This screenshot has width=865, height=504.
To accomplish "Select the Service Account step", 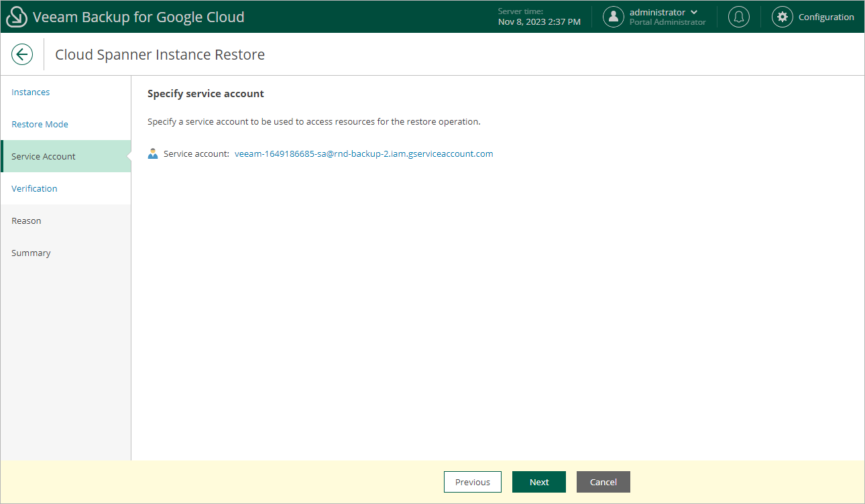I will [x=66, y=156].
